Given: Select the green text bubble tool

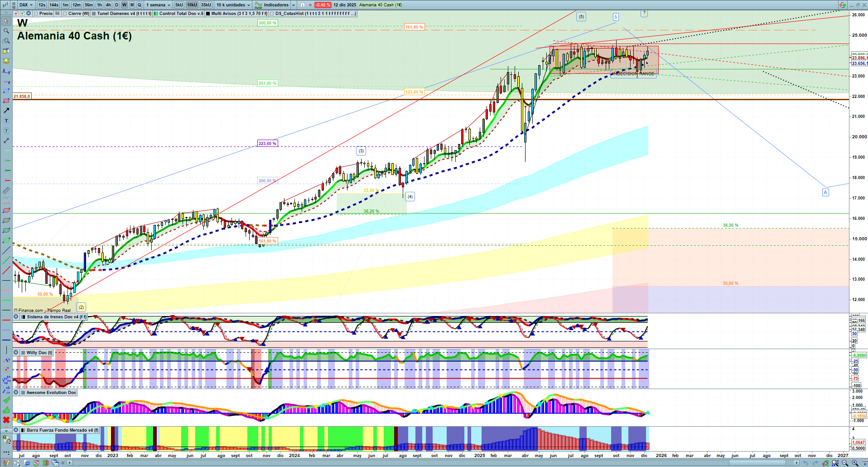Looking at the screenshot, I should click(x=6, y=131).
